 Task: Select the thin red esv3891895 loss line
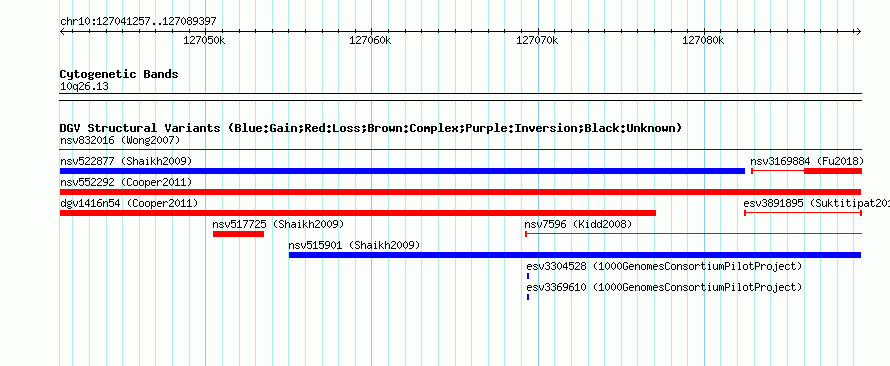[x=803, y=213]
